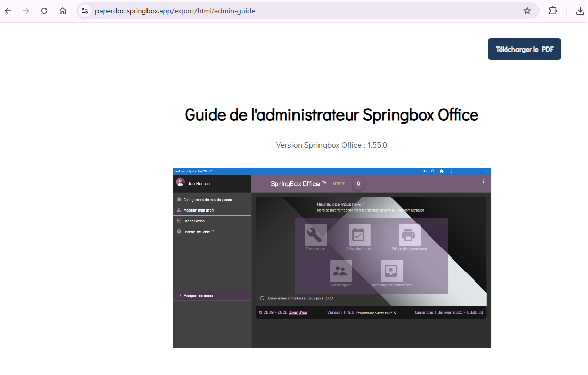Click the Télécharger le PDF button
This screenshot has height=375, width=588.
pyautogui.click(x=524, y=49)
